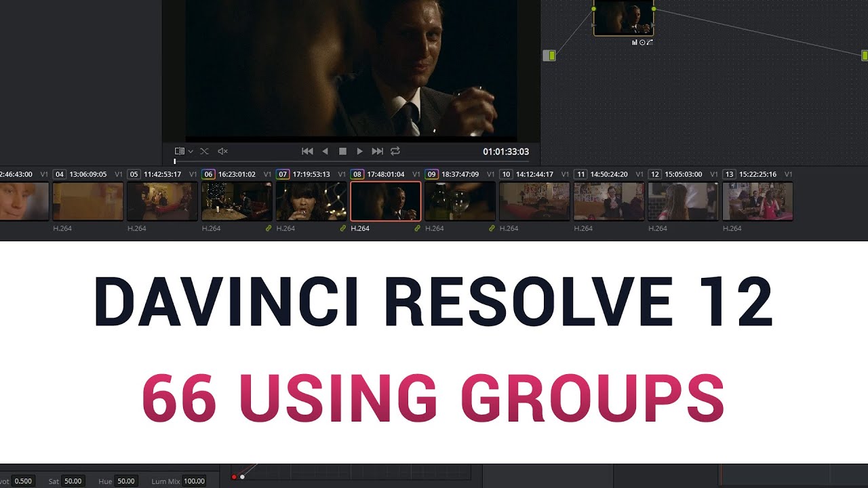
Task: Select clip 04 thumbnail
Action: [88, 201]
